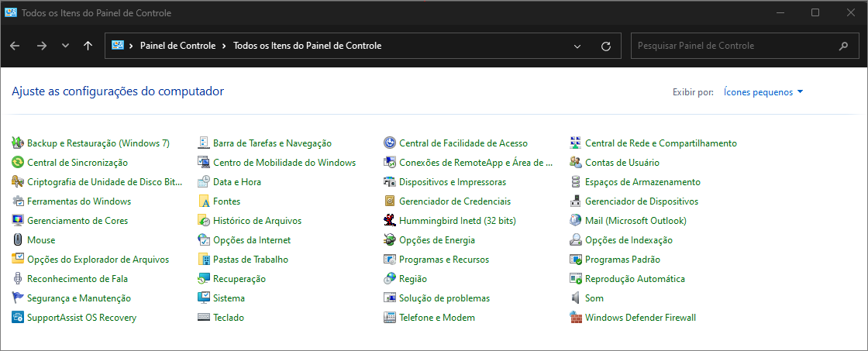Screen dimensions: 868x351
Task: Open the Ícones pequenos view dropdown
Action: click(x=763, y=92)
